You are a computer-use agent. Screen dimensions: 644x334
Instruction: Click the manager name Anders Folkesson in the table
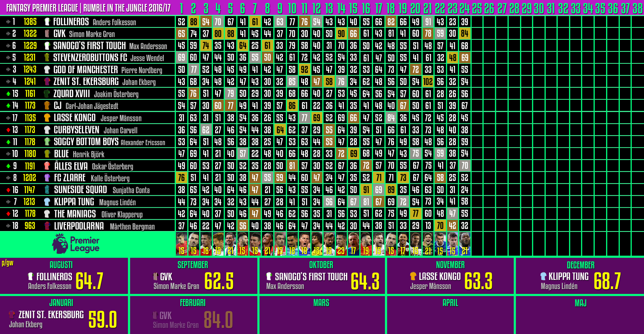114,22
